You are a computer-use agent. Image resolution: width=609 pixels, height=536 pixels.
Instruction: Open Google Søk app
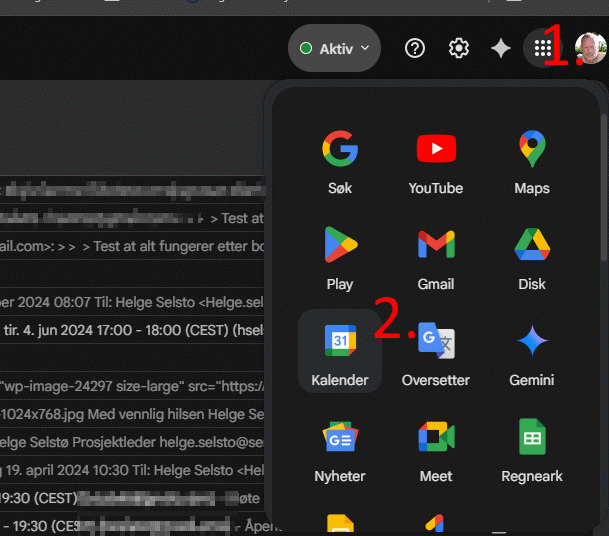pos(340,162)
